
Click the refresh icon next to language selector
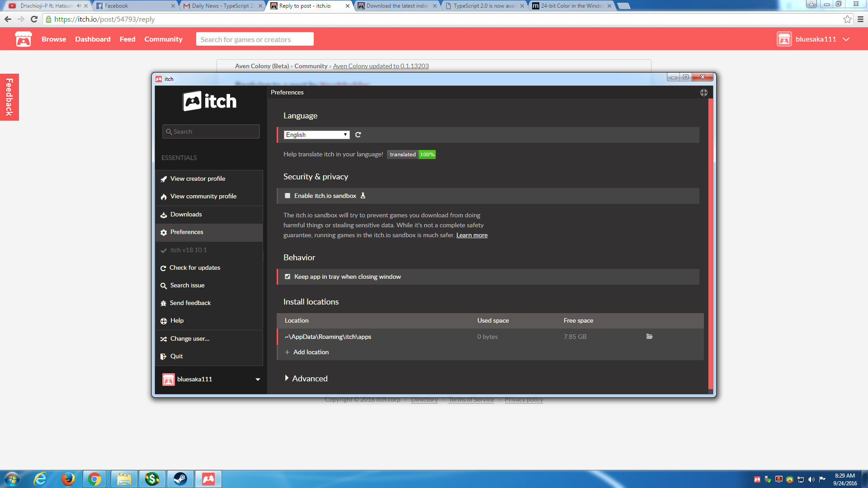(358, 135)
